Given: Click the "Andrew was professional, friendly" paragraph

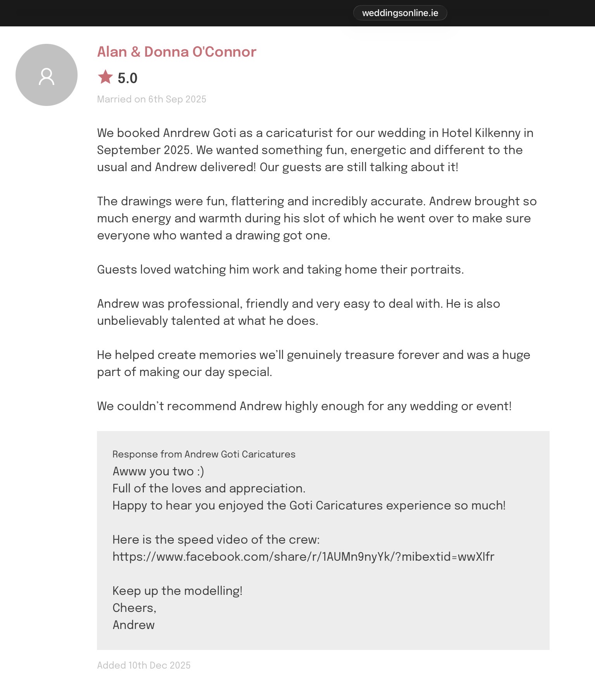Looking at the screenshot, I should coord(298,312).
